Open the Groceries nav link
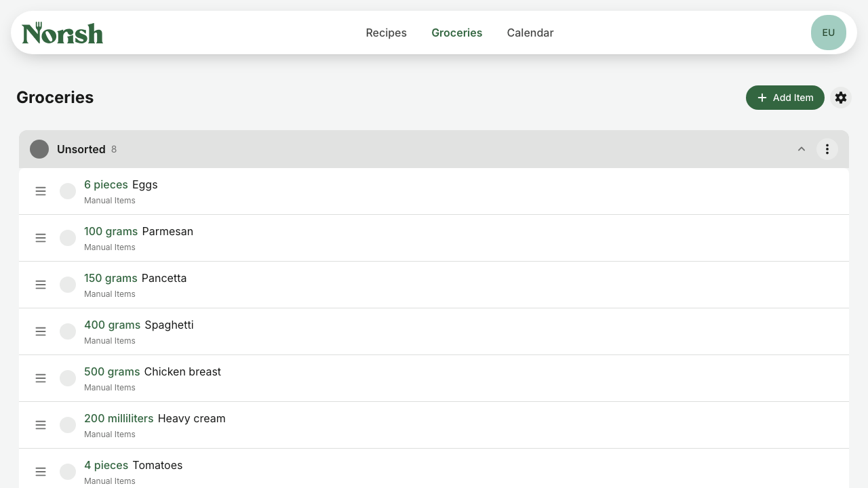The height and width of the screenshot is (488, 868). [x=457, y=33]
